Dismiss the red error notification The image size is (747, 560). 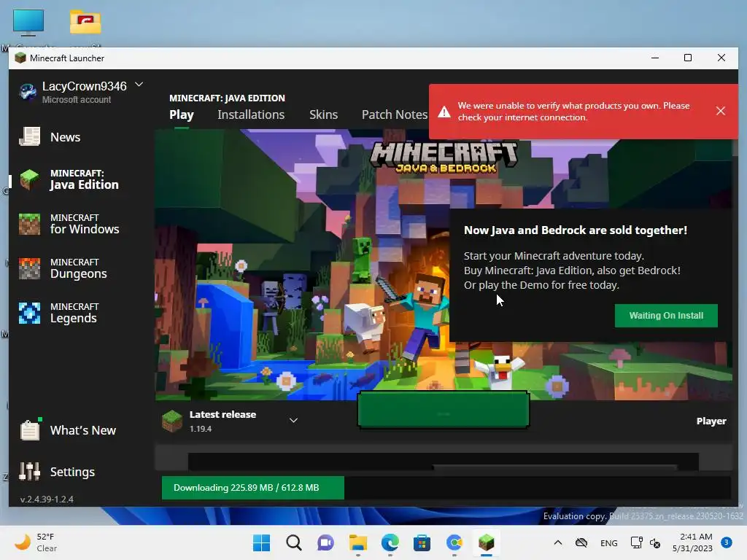720,111
